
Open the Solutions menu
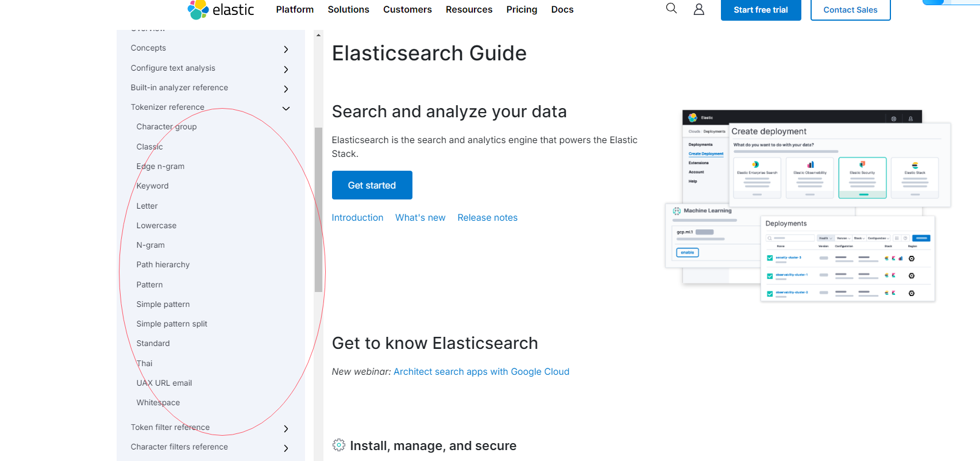[348, 10]
